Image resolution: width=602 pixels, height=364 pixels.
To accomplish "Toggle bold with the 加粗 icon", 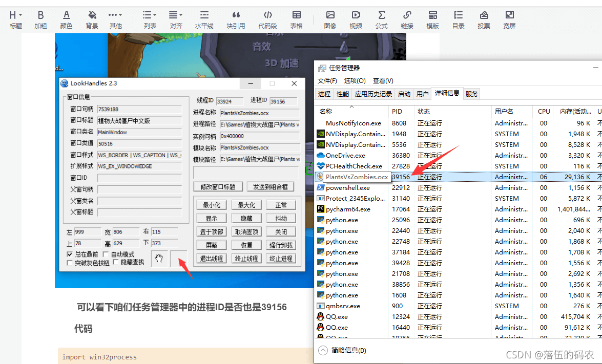I will (x=40, y=19).
